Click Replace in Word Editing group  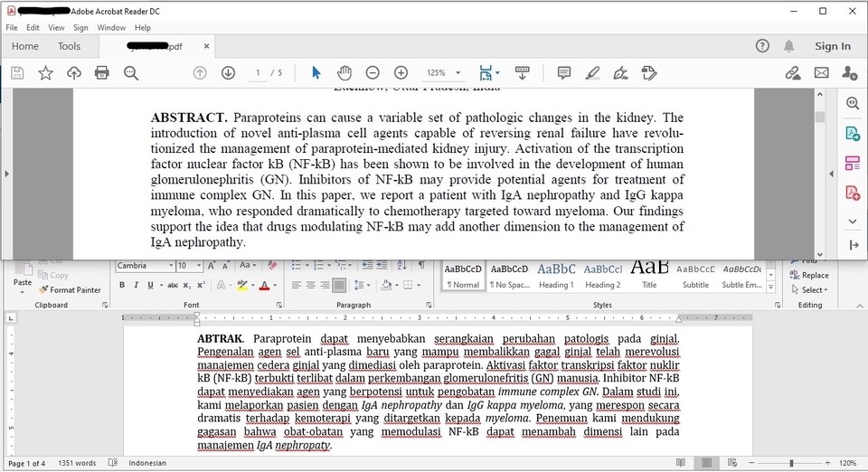pyautogui.click(x=809, y=275)
